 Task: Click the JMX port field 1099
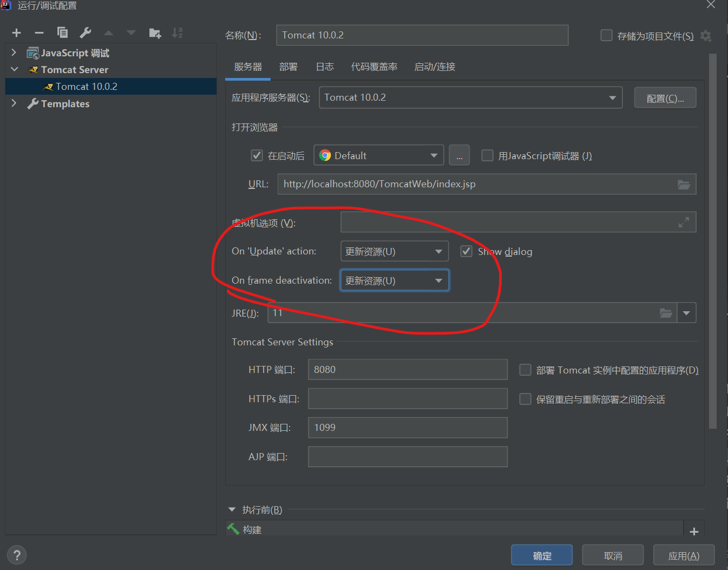408,427
